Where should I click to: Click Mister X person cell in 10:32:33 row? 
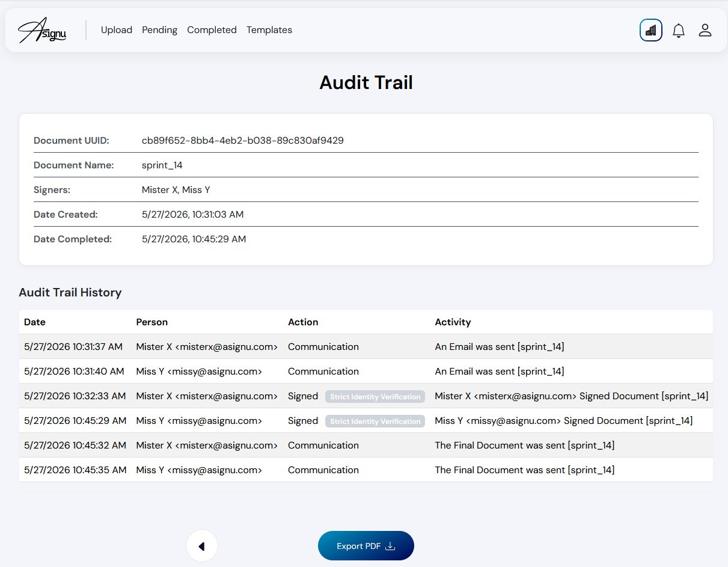click(207, 396)
